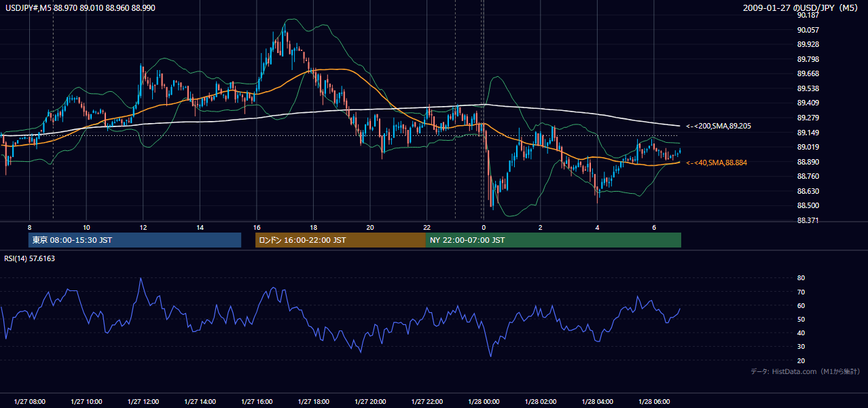Screen dimensions: 868x408
Task: Click the hour tick 18 under price chart
Action: [x=313, y=227]
